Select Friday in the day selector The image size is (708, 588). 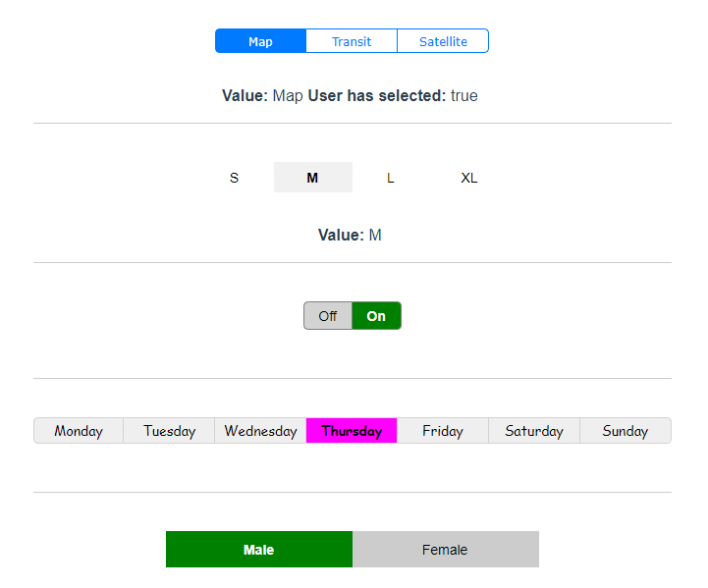point(443,431)
